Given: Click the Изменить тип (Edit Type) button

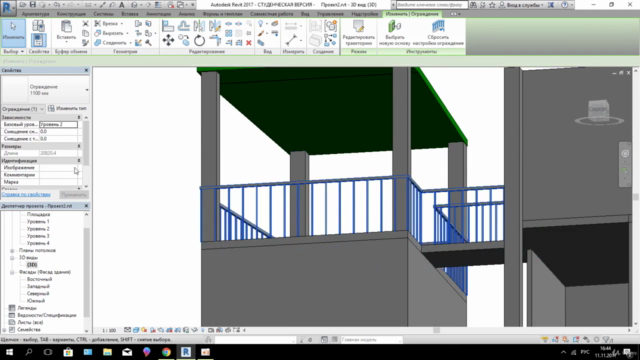Looking at the screenshot, I should (x=67, y=109).
